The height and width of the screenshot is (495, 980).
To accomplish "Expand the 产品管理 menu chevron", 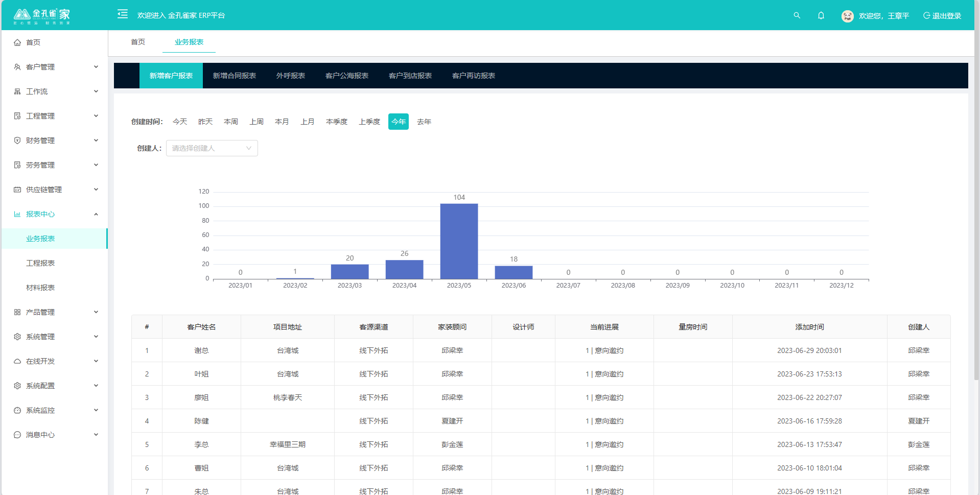I will pos(96,312).
